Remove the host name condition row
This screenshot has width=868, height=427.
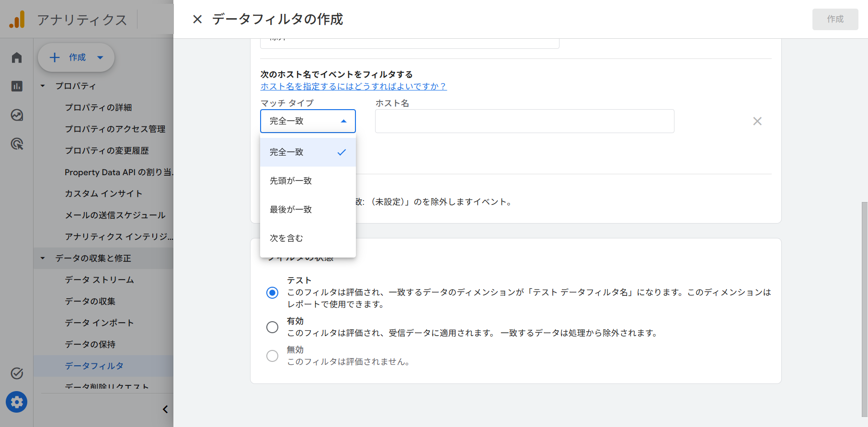pyautogui.click(x=757, y=121)
